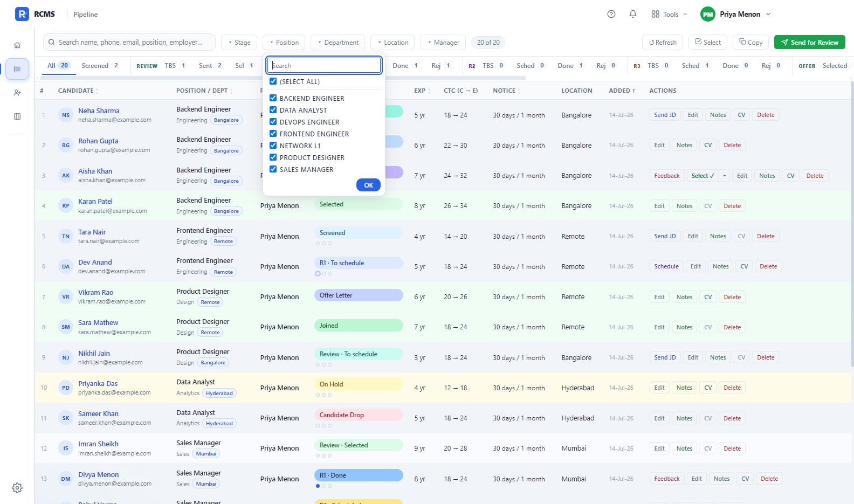Open the Stage filter dropdown
The height and width of the screenshot is (504, 854).
pyautogui.click(x=239, y=43)
